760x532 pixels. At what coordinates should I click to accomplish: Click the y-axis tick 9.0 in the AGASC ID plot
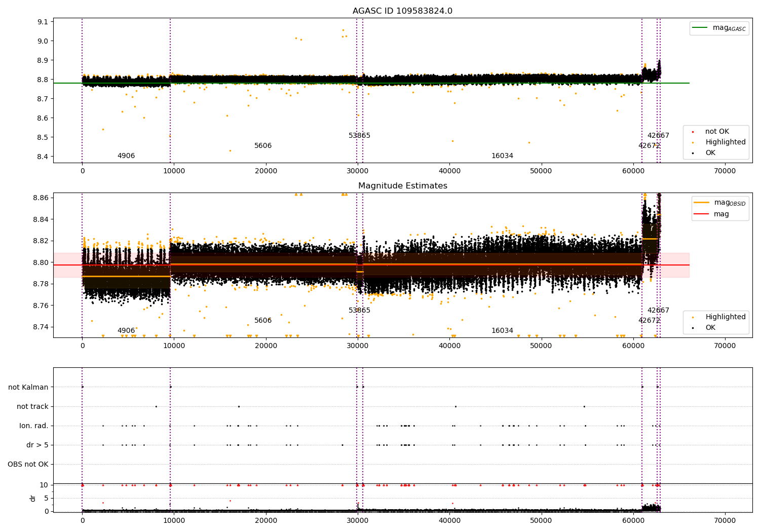(x=43, y=41)
